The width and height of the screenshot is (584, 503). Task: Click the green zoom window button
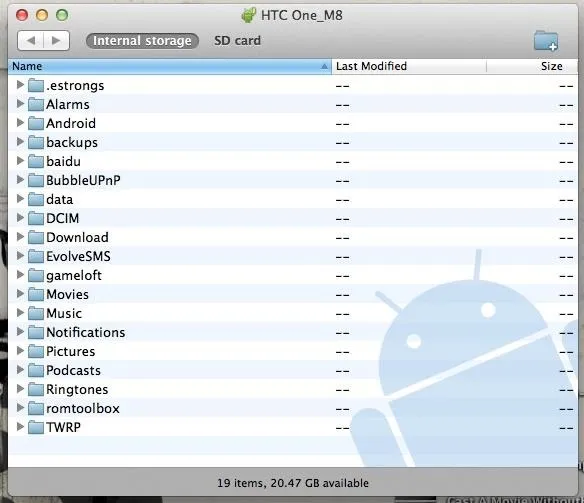tap(62, 15)
